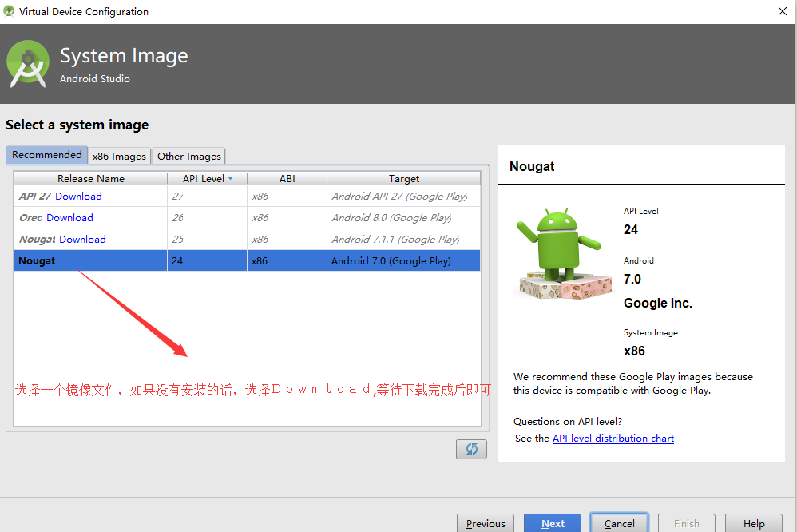Viewport: 797px width, 532px height.
Task: Click the Cancel button
Action: (x=619, y=523)
